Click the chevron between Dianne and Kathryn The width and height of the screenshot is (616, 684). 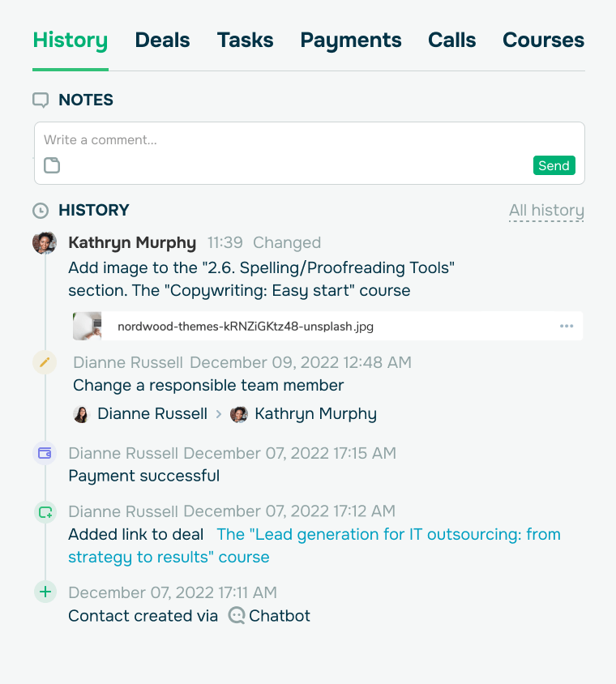pyautogui.click(x=219, y=414)
